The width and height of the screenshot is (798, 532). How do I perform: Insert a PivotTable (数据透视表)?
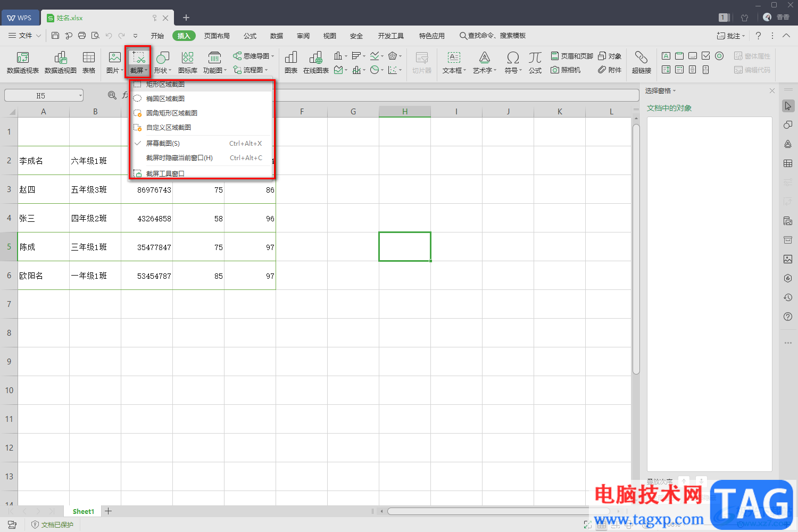(x=22, y=62)
